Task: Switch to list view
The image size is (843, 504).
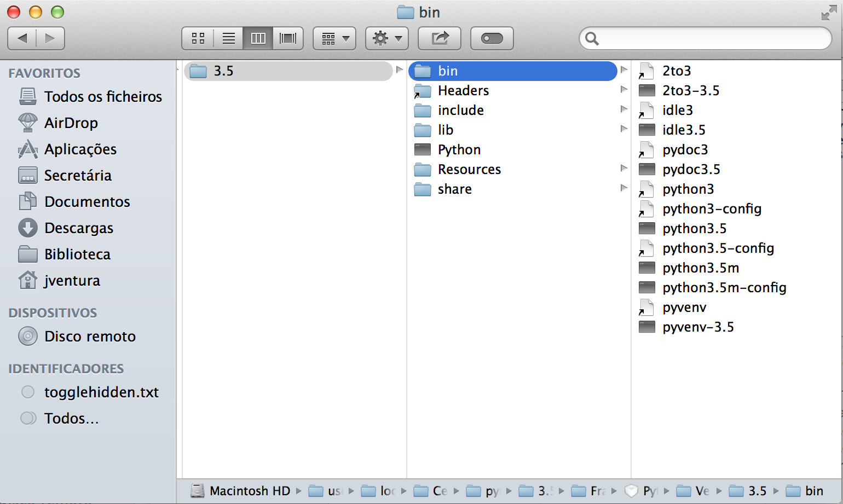Action: click(x=228, y=38)
